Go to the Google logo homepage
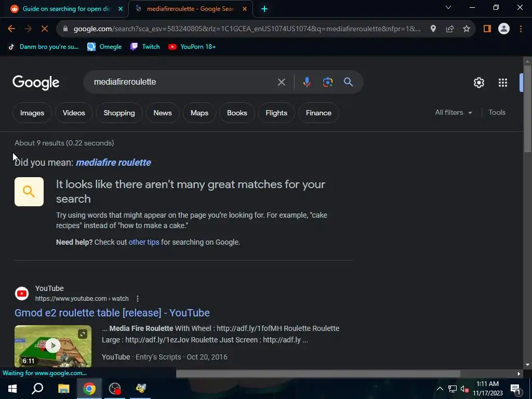The image size is (532, 399). 36,83
